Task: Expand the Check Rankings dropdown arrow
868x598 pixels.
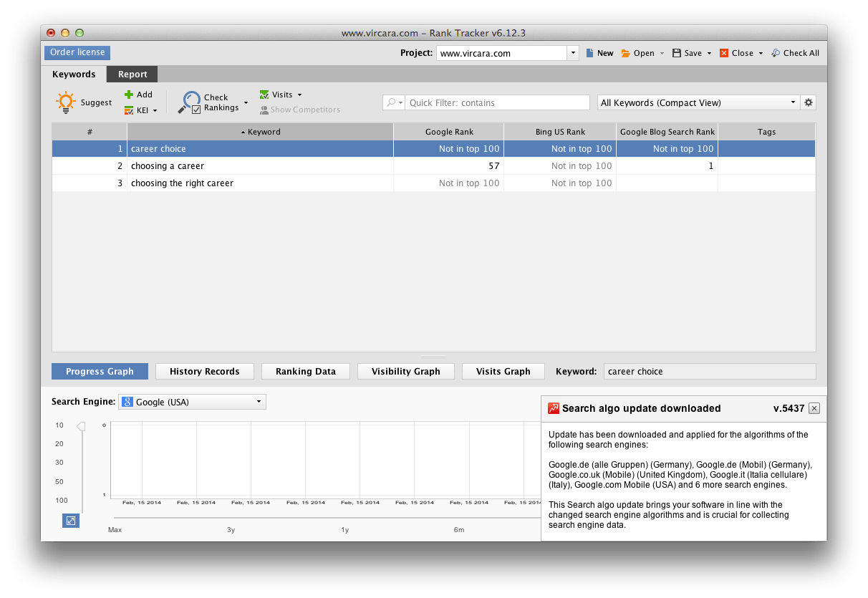Action: click(246, 102)
